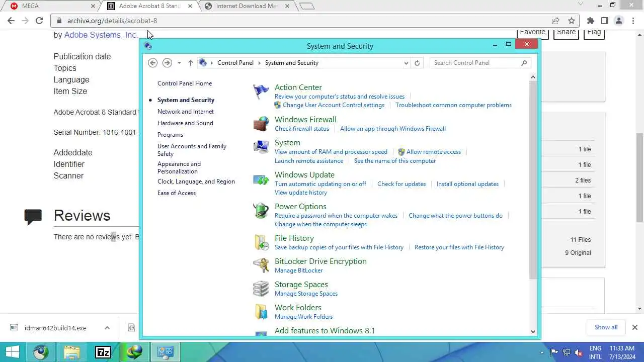The image size is (644, 362).
Task: Click the Chrome address bar URL
Action: (x=112, y=21)
